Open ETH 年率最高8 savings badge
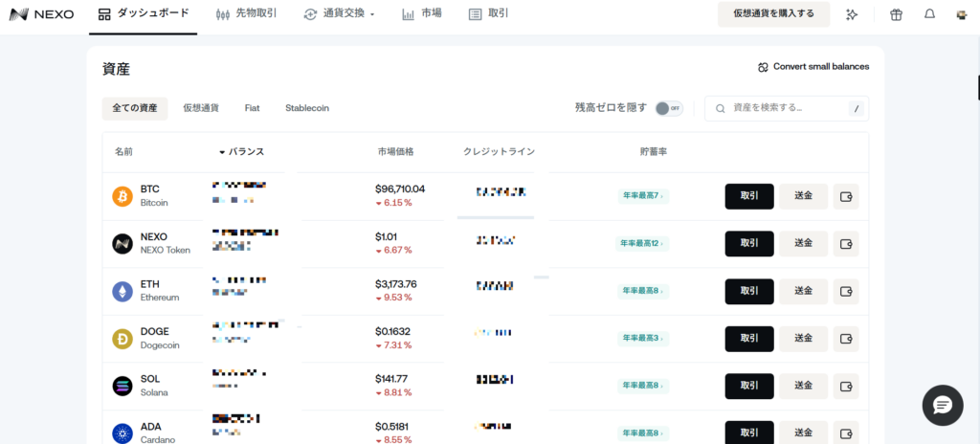The image size is (980, 444). [642, 292]
